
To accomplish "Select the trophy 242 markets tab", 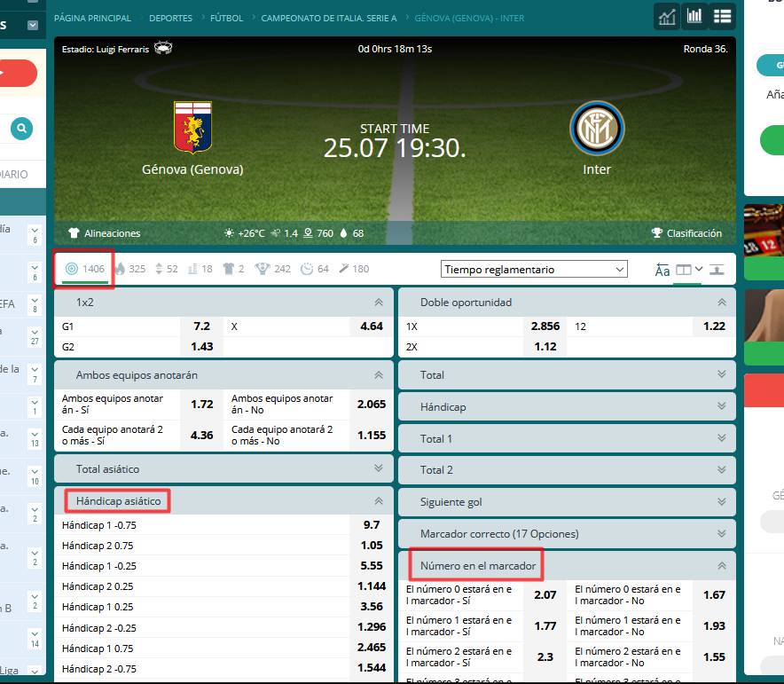I will 272,269.
